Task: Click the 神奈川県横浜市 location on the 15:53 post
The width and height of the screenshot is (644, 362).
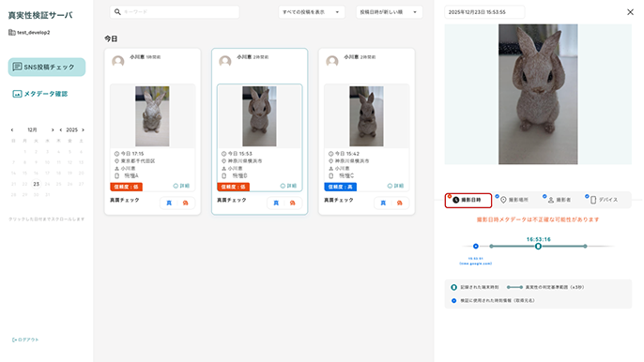Action: click(x=245, y=161)
